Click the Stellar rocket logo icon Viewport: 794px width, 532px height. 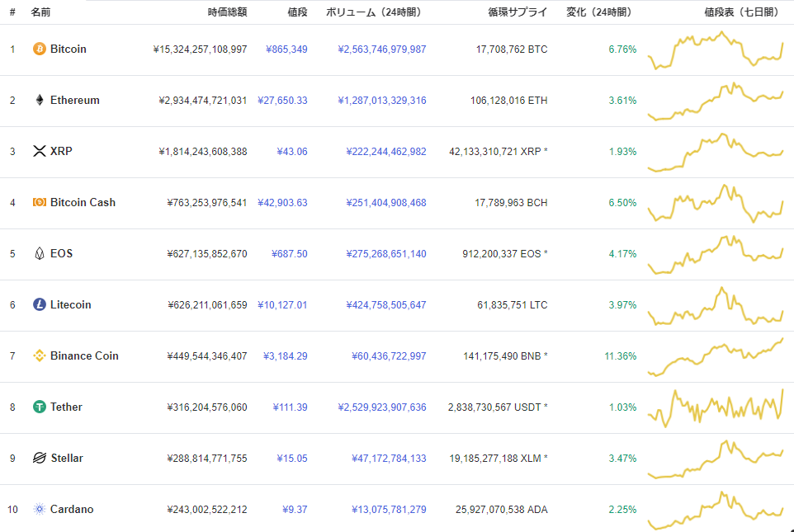39,458
